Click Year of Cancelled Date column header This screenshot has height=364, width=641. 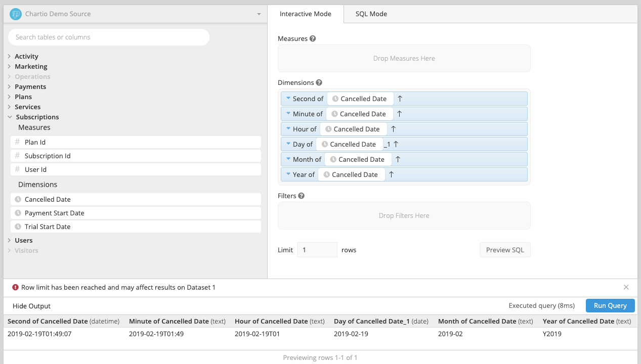[x=587, y=321]
